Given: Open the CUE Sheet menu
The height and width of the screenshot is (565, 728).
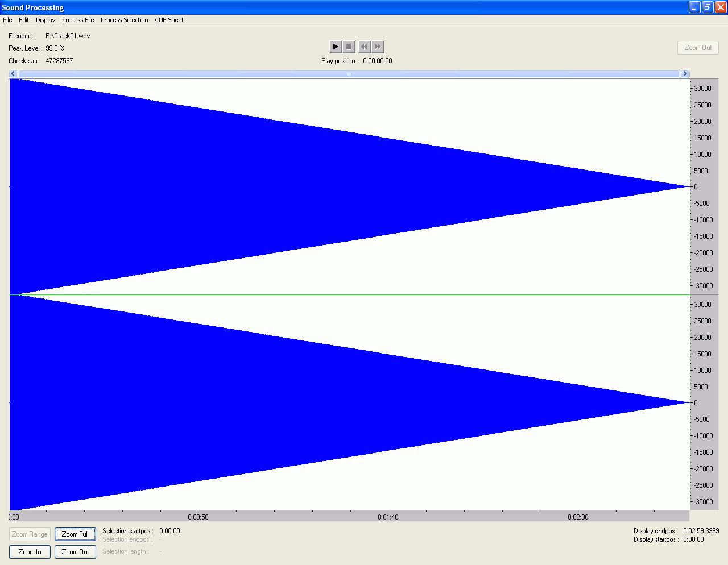Looking at the screenshot, I should coord(169,20).
